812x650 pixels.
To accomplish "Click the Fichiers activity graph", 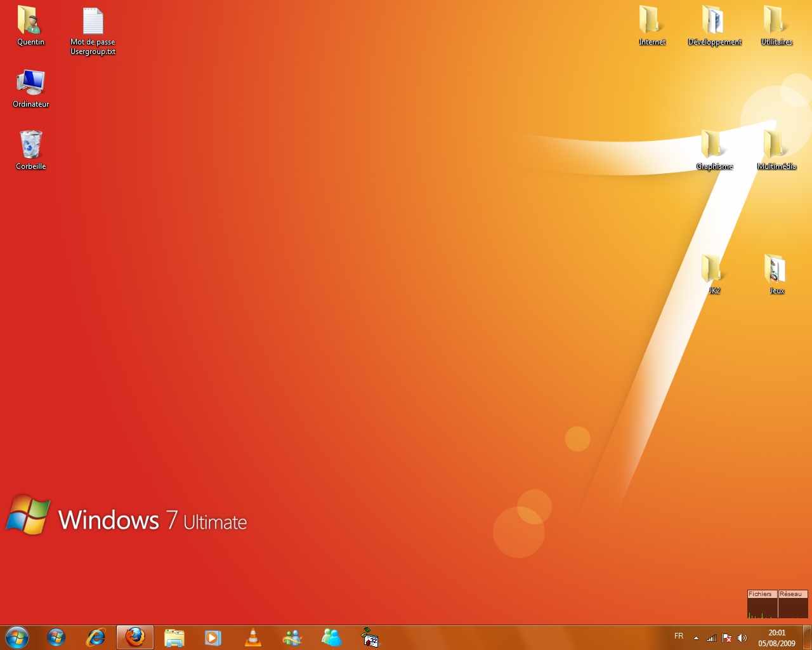I will click(x=762, y=604).
